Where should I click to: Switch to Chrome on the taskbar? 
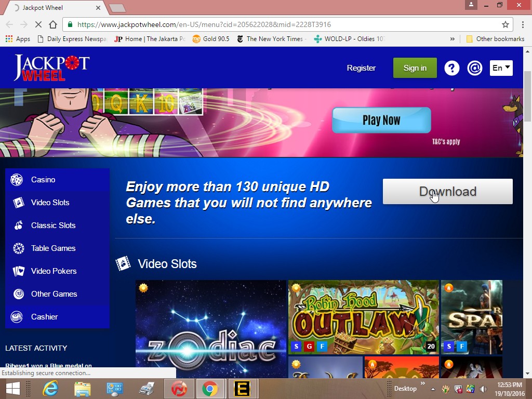pos(210,389)
